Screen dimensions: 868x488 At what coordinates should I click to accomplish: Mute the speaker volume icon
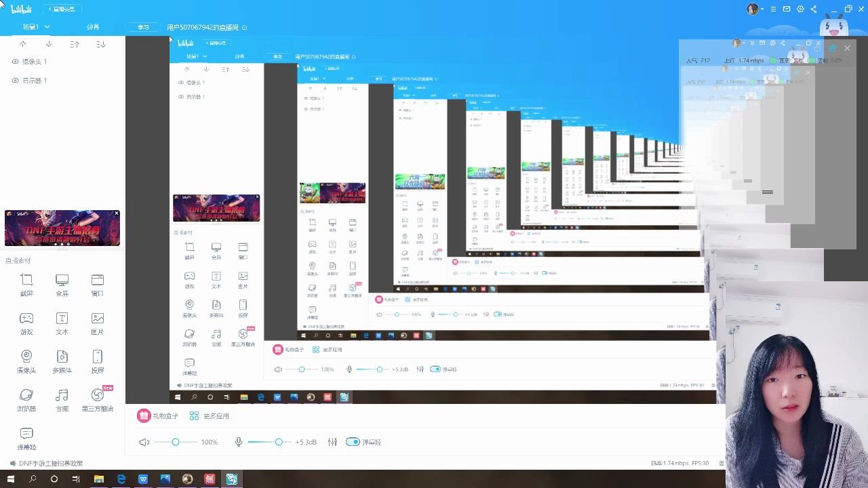144,442
